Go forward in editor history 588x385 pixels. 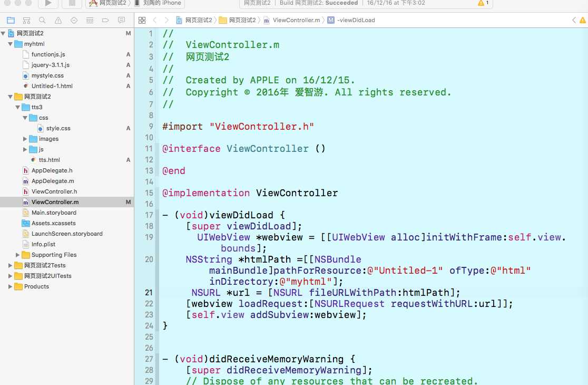166,20
